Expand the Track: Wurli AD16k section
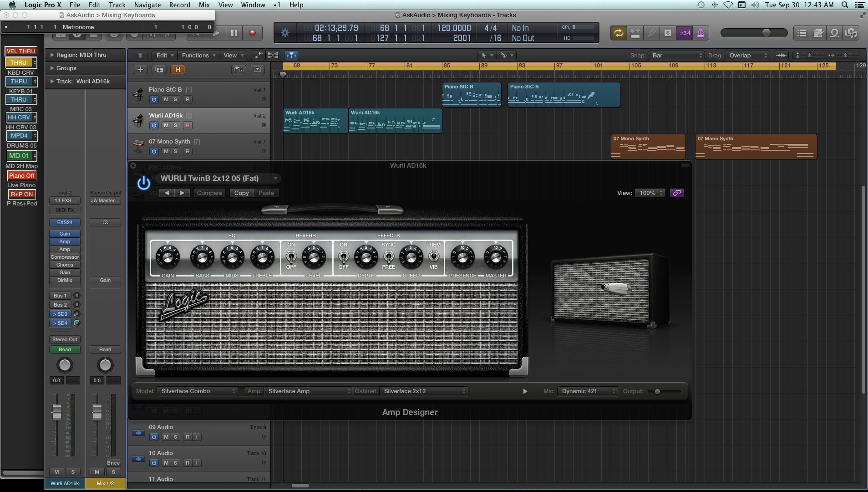 53,81
